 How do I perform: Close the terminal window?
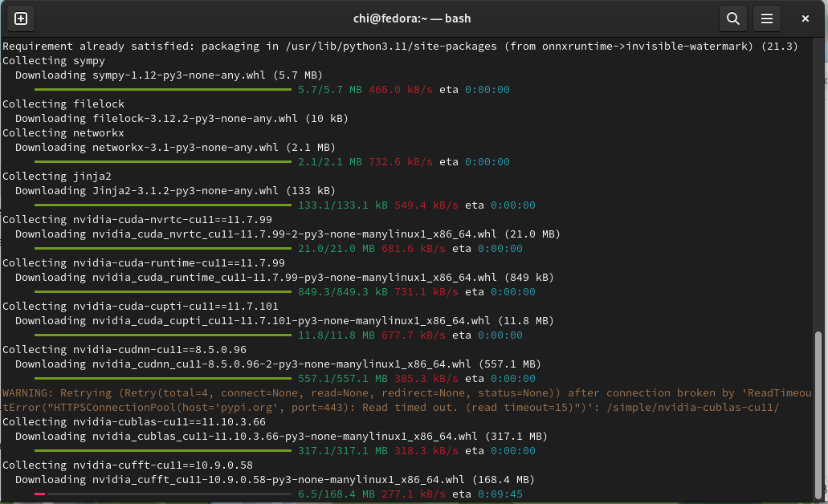click(806, 18)
